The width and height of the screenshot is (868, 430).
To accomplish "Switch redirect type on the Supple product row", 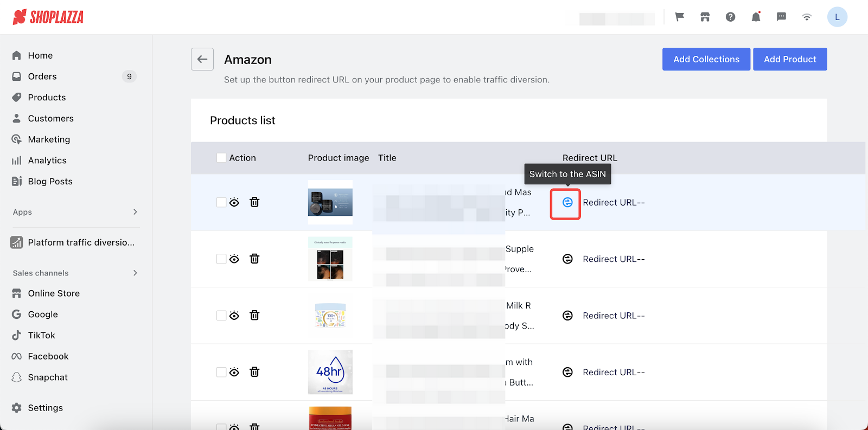I will (567, 259).
